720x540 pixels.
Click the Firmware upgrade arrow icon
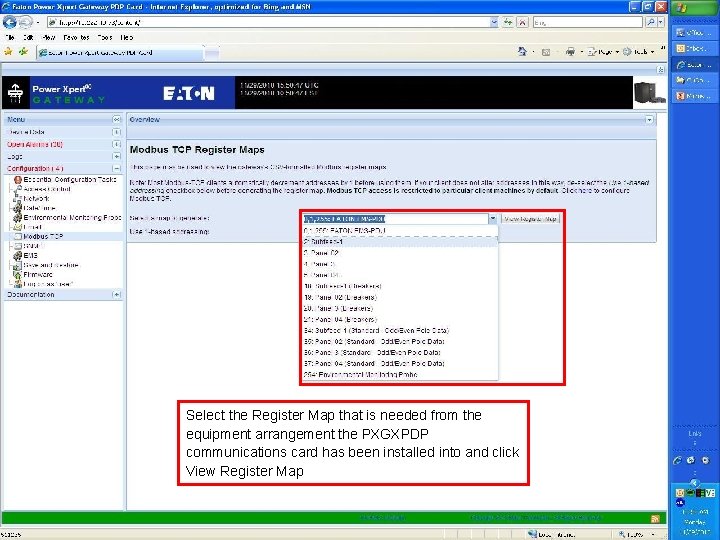(17, 275)
